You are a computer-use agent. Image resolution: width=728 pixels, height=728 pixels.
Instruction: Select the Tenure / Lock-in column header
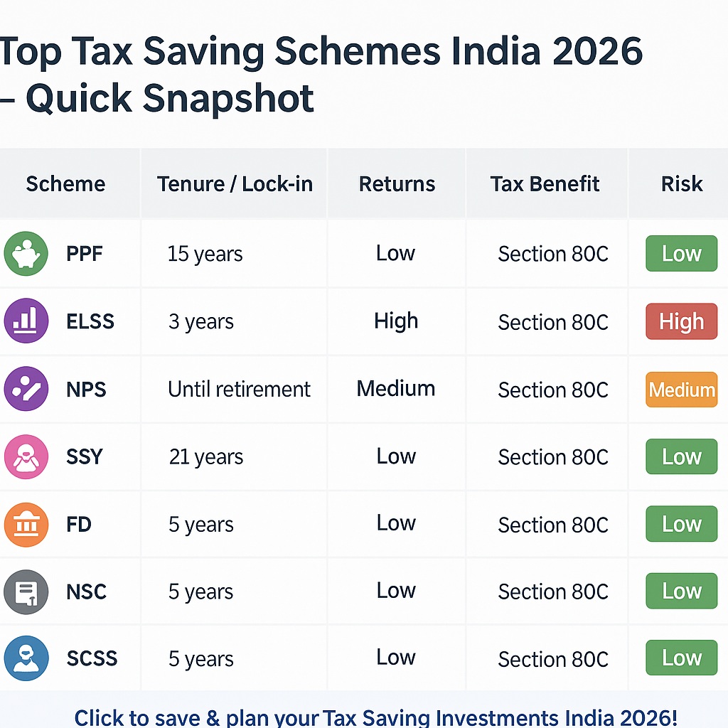[235, 184]
